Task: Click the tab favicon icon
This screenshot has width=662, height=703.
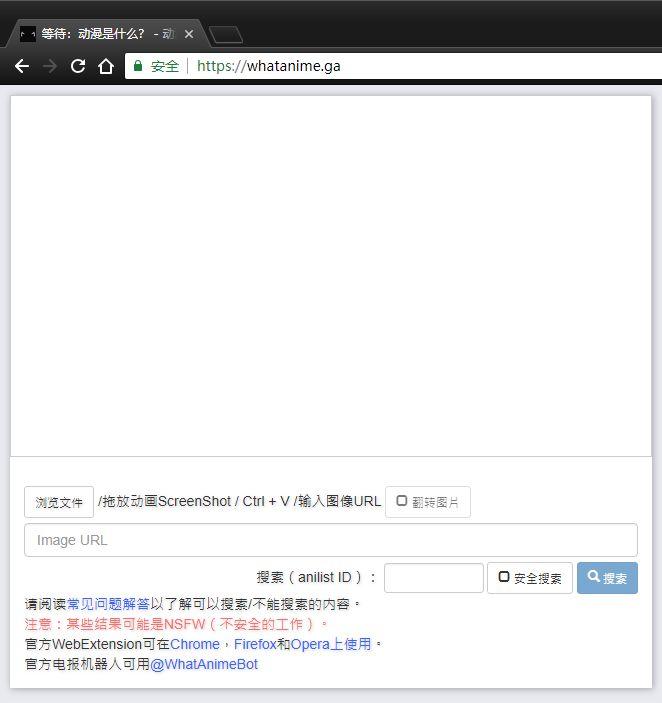Action: pyautogui.click(x=28, y=34)
